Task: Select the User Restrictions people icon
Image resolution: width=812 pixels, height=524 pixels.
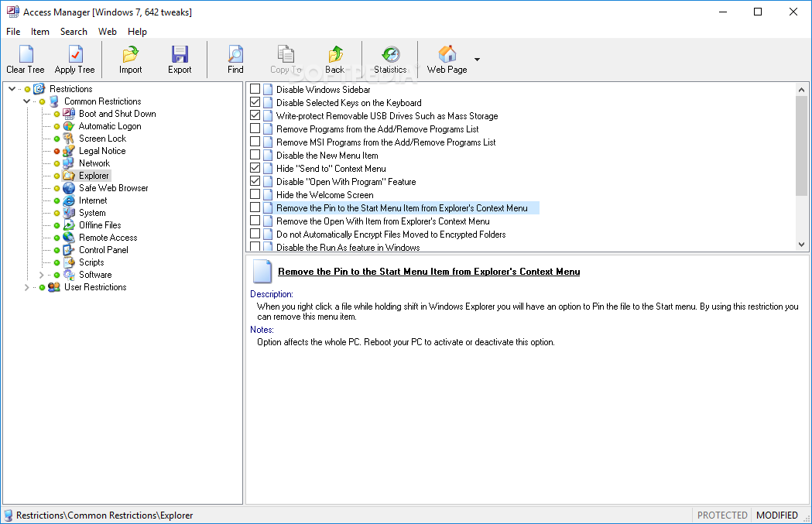Action: [54, 287]
